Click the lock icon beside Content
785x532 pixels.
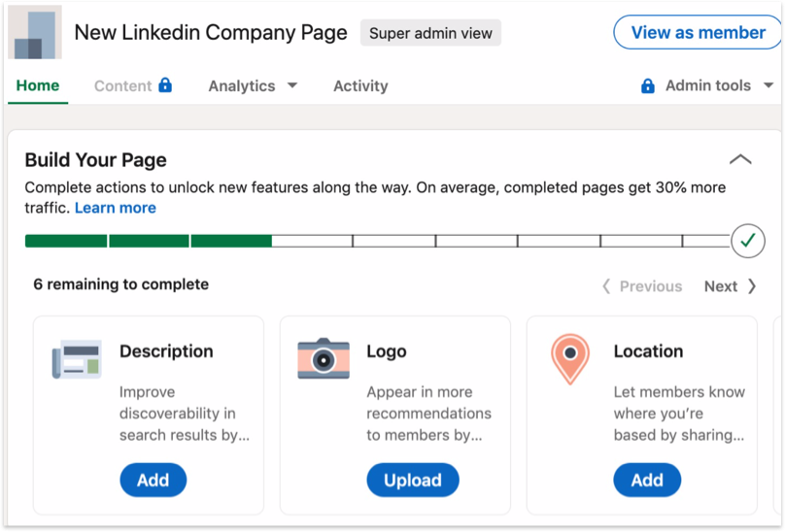(165, 85)
